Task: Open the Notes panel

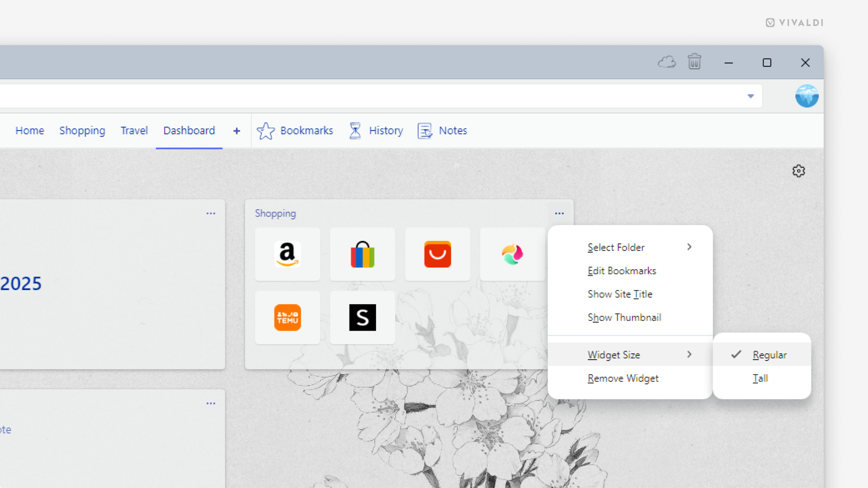Action: point(442,131)
